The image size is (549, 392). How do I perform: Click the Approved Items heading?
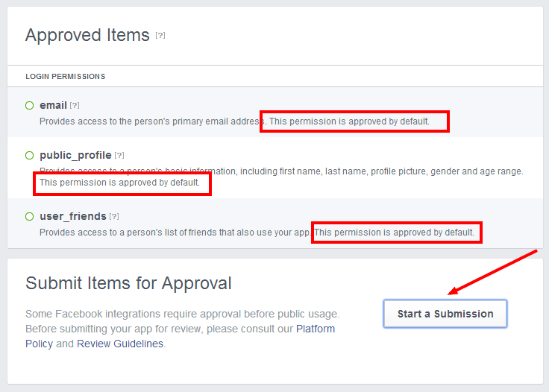coord(87,35)
